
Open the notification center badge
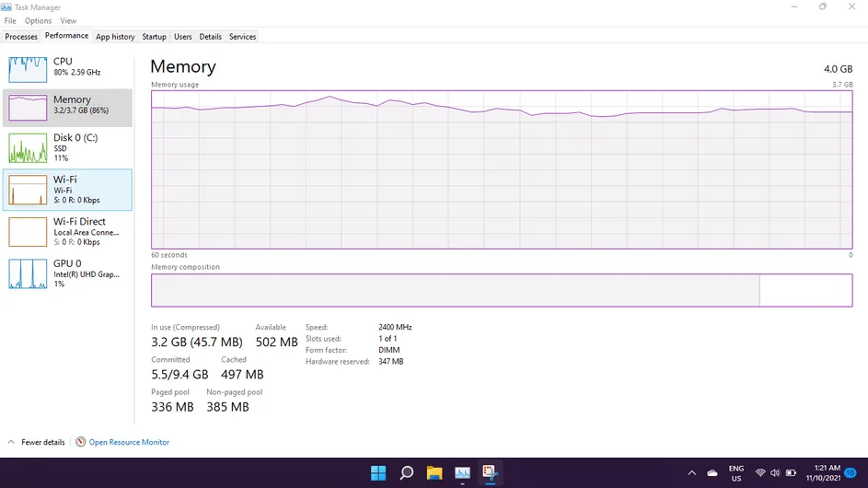click(x=850, y=473)
